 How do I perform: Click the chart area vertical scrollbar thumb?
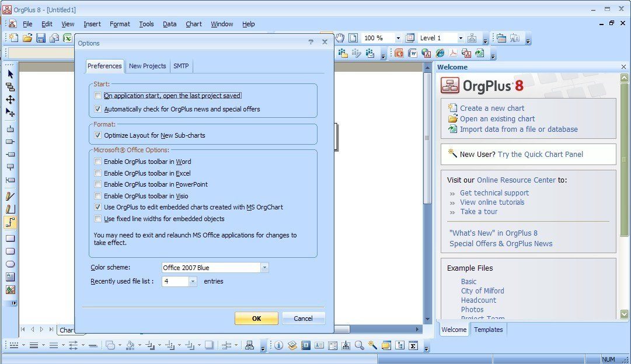click(x=427, y=138)
